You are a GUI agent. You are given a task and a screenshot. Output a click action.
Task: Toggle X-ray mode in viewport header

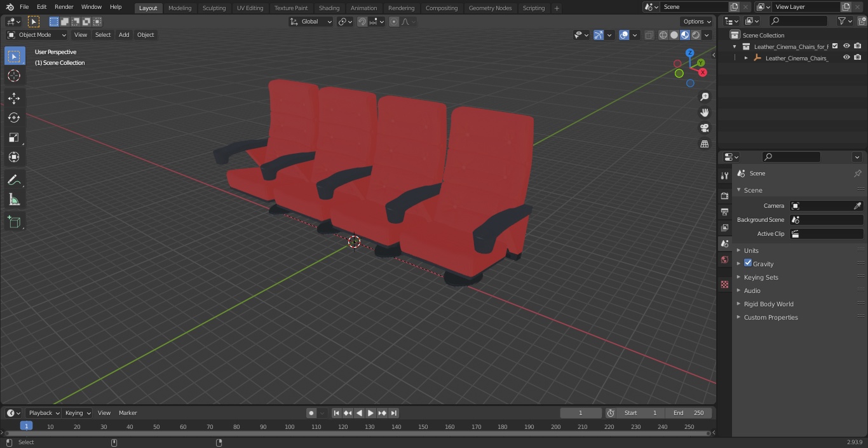pyautogui.click(x=649, y=35)
